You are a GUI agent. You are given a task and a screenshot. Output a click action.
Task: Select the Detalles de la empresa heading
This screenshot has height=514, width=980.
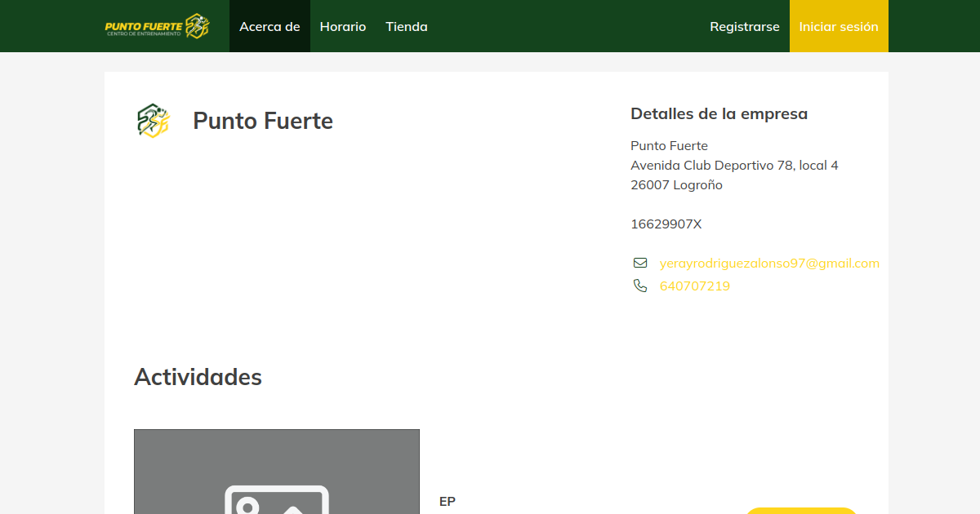tap(719, 113)
